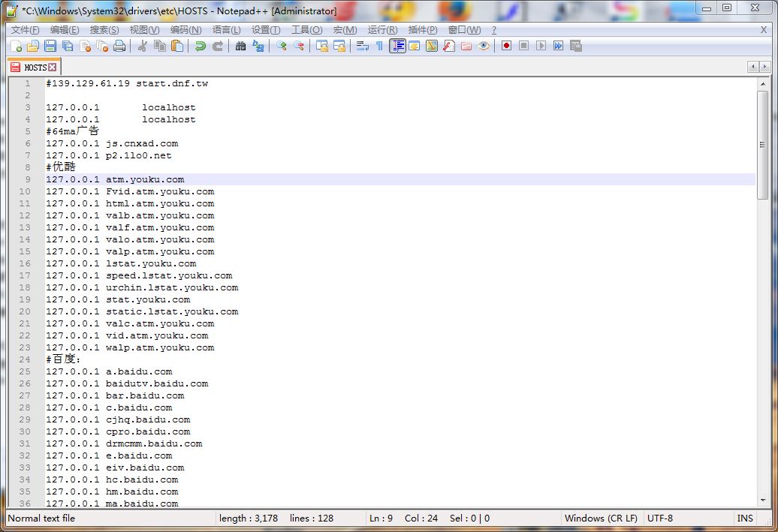The height and width of the screenshot is (532, 778).
Task: Toggle the Document Map panel icon
Action: tap(432, 46)
